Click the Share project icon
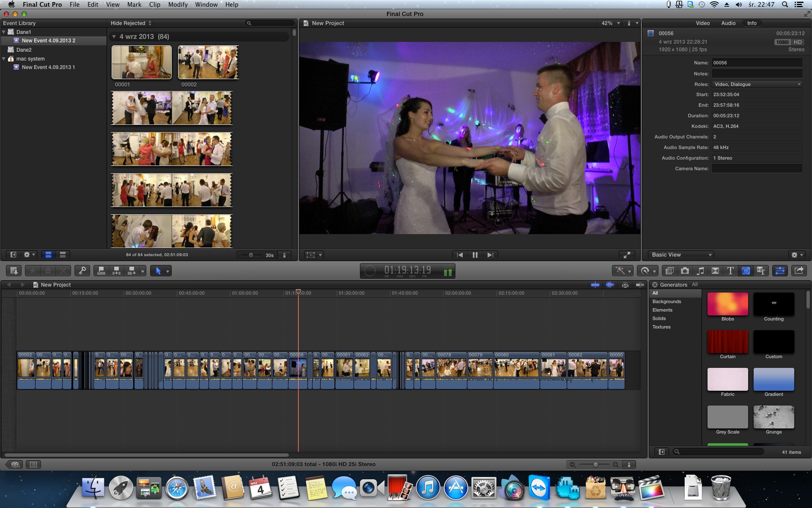812x508 pixels. pyautogui.click(x=799, y=271)
